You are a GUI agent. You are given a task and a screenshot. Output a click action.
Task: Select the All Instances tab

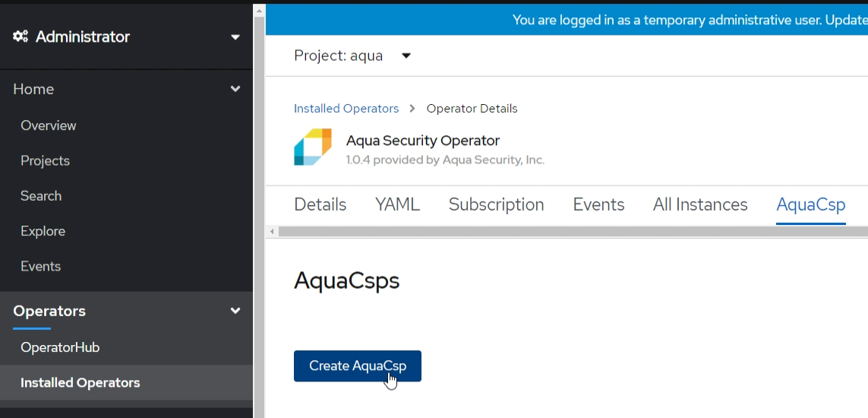700,205
